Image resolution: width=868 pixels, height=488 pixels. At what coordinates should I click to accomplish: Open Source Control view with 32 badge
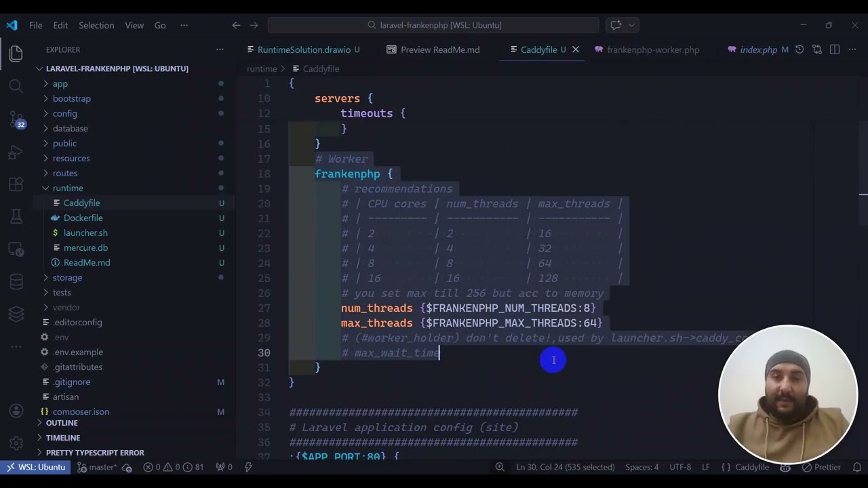[x=16, y=119]
